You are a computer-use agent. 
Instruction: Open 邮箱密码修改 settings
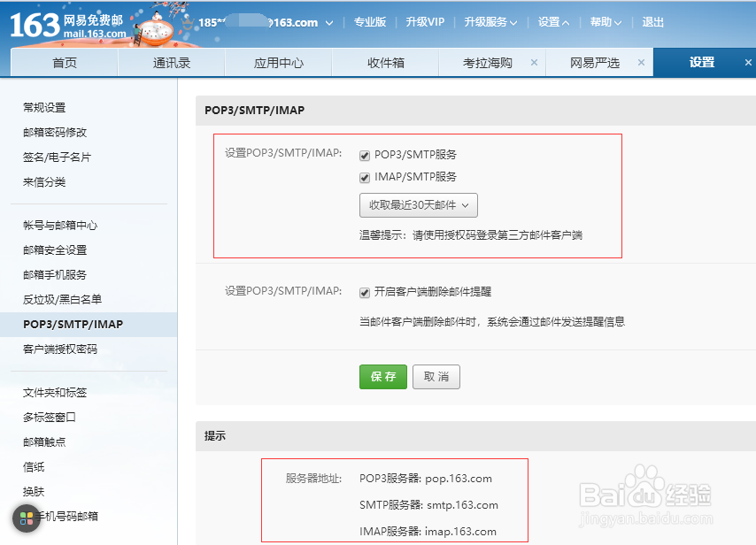pos(55,132)
